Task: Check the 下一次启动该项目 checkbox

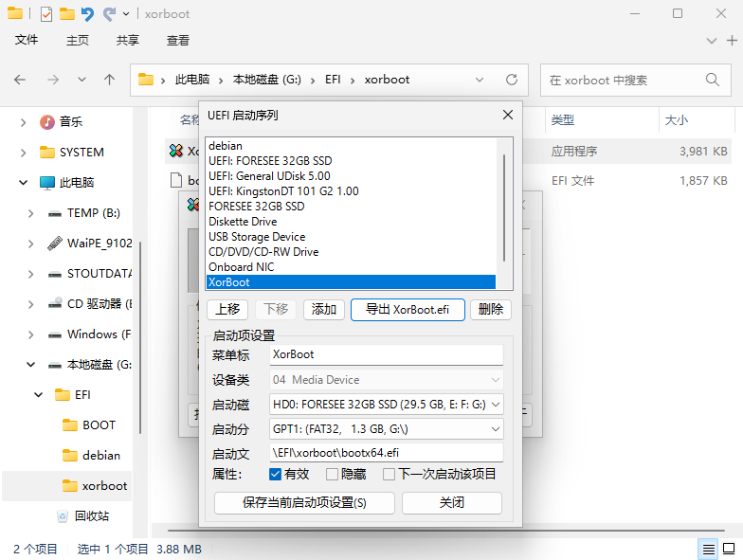Action: click(x=389, y=474)
